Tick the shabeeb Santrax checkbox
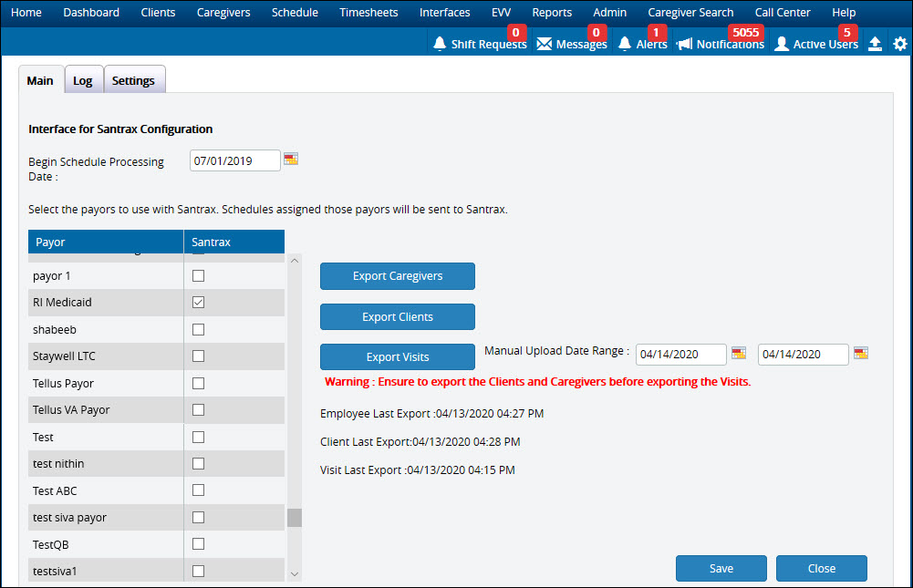The height and width of the screenshot is (588, 913). click(199, 329)
